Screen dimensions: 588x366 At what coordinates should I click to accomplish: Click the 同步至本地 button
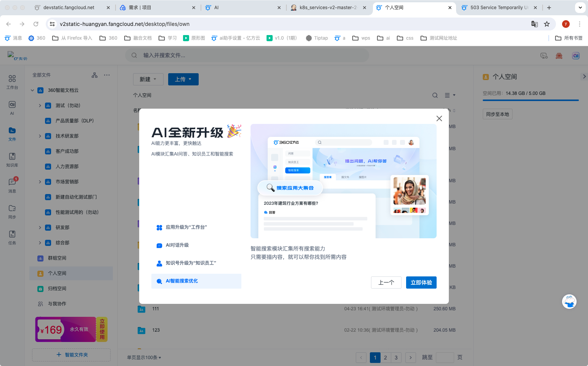(x=498, y=114)
